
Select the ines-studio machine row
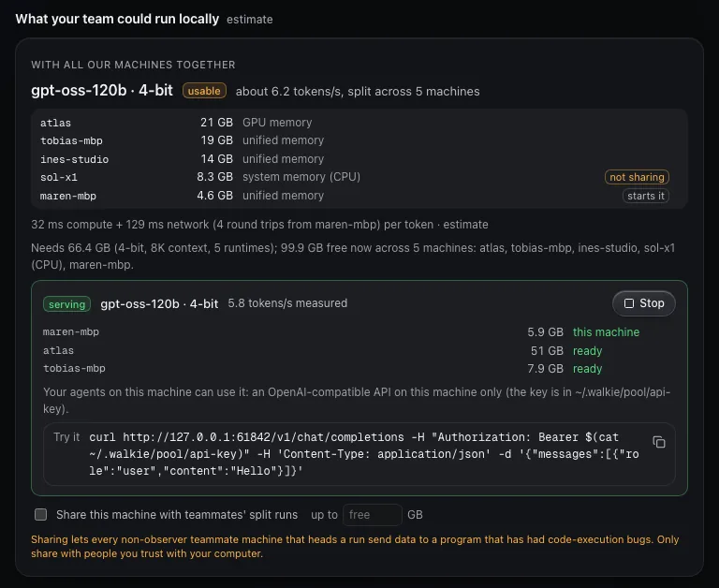[x=359, y=159]
